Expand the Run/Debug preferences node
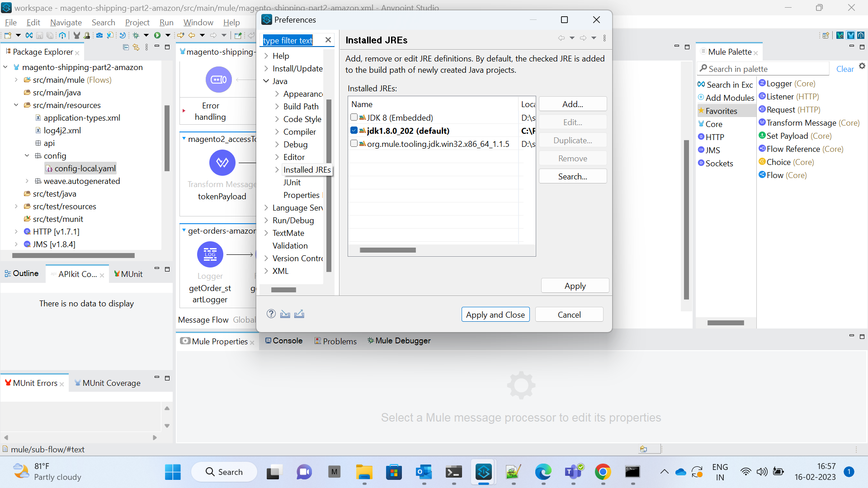Image resolution: width=868 pixels, height=488 pixels. pyautogui.click(x=266, y=220)
